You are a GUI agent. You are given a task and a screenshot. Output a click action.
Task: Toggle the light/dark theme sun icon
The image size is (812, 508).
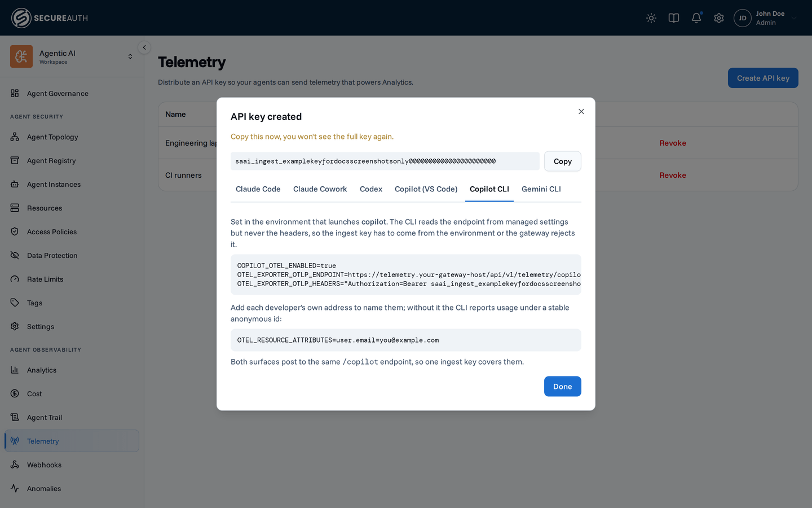651,18
